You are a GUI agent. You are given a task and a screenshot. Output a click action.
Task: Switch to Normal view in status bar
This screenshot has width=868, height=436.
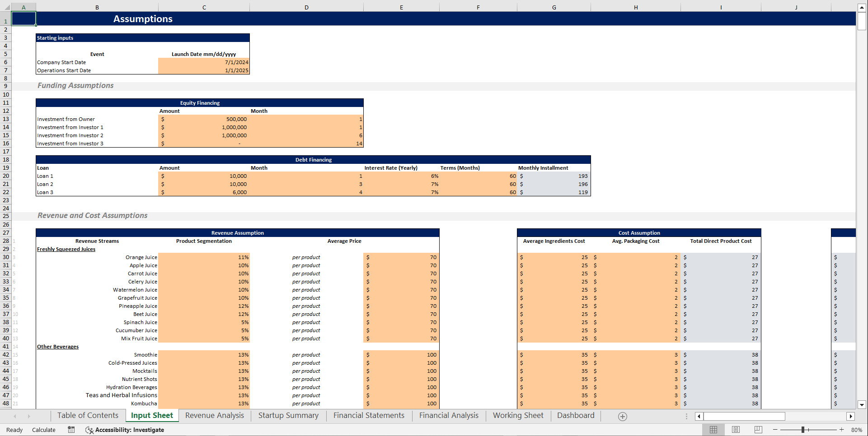tap(713, 430)
